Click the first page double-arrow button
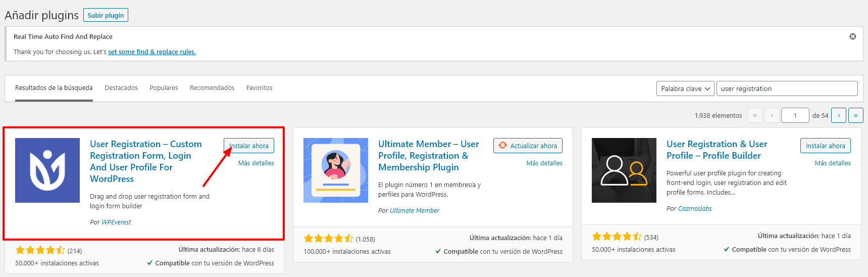868x277 pixels. pos(755,115)
